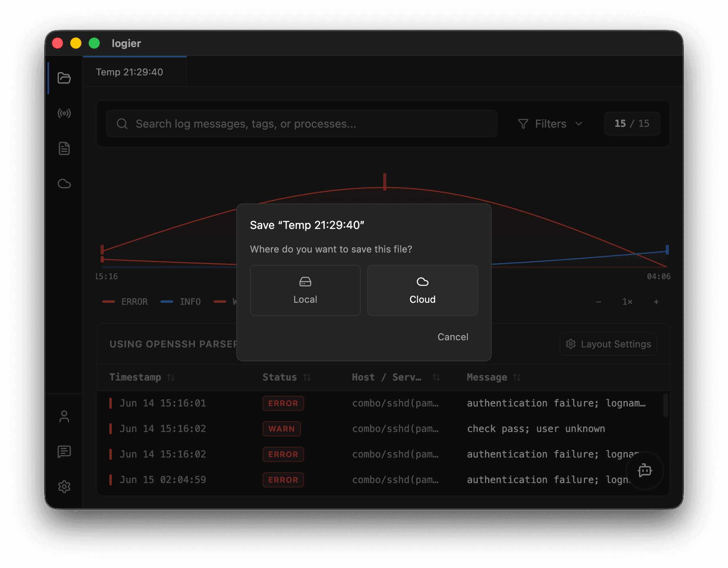The image size is (728, 568).
Task: Choose Local save location
Action: (305, 290)
